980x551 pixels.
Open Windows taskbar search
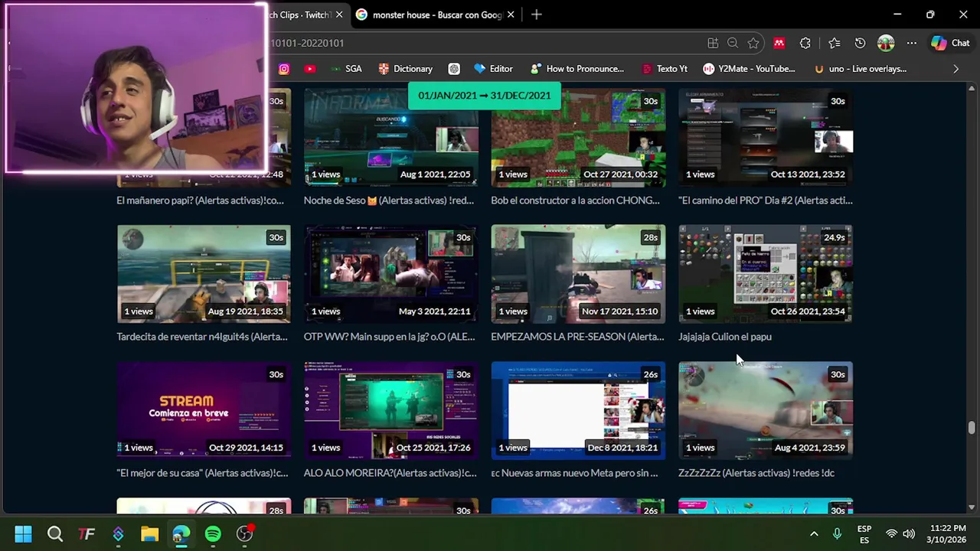click(55, 533)
